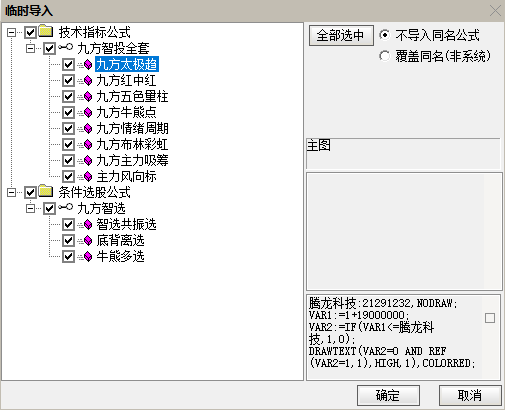Collapse the 九方智选 tree node
The image size is (505, 410).
point(30,208)
